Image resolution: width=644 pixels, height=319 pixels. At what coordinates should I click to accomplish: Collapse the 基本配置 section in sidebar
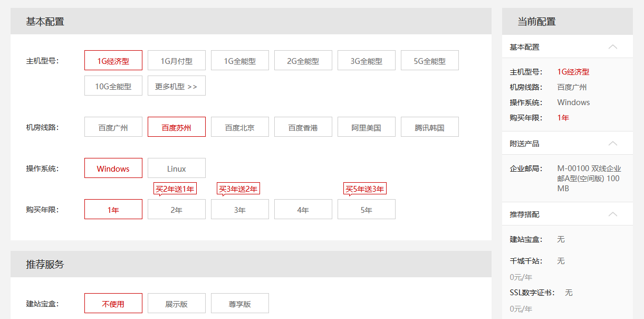pyautogui.click(x=612, y=47)
